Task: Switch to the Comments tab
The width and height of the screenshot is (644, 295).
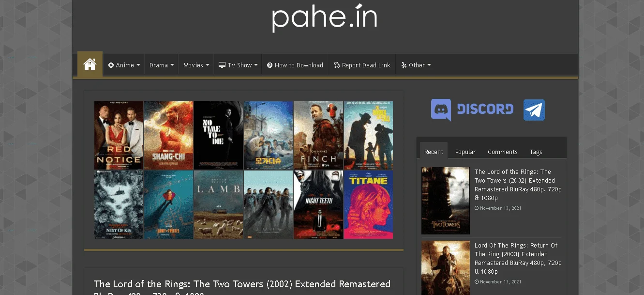Action: pyautogui.click(x=503, y=152)
